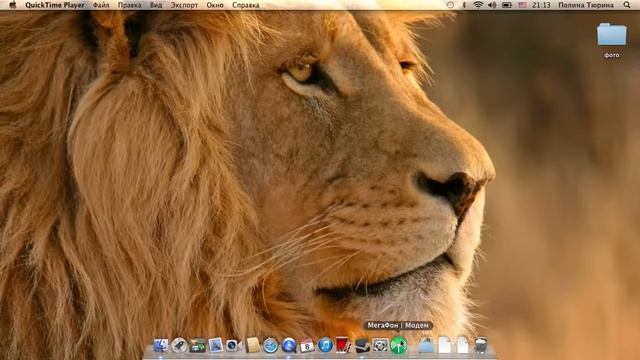This screenshot has height=360, width=640.
Task: Launch FaceTime camera icon in dock
Action: [233, 345]
